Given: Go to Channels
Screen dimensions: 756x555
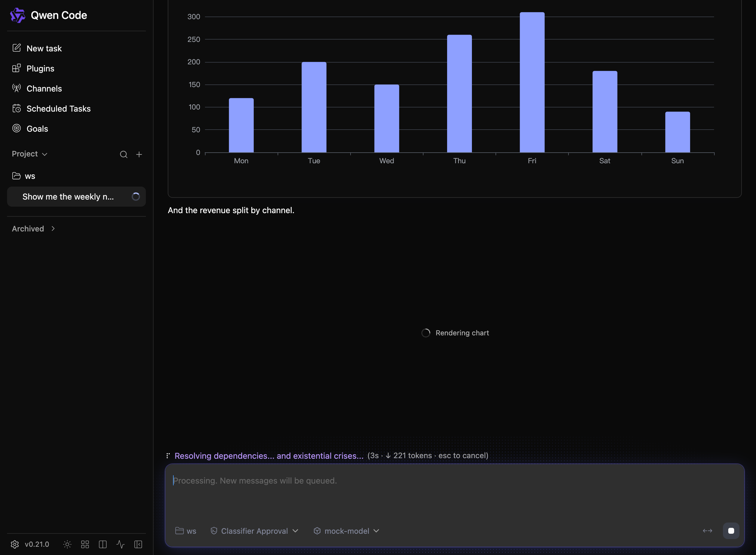Looking at the screenshot, I should tap(37, 89).
